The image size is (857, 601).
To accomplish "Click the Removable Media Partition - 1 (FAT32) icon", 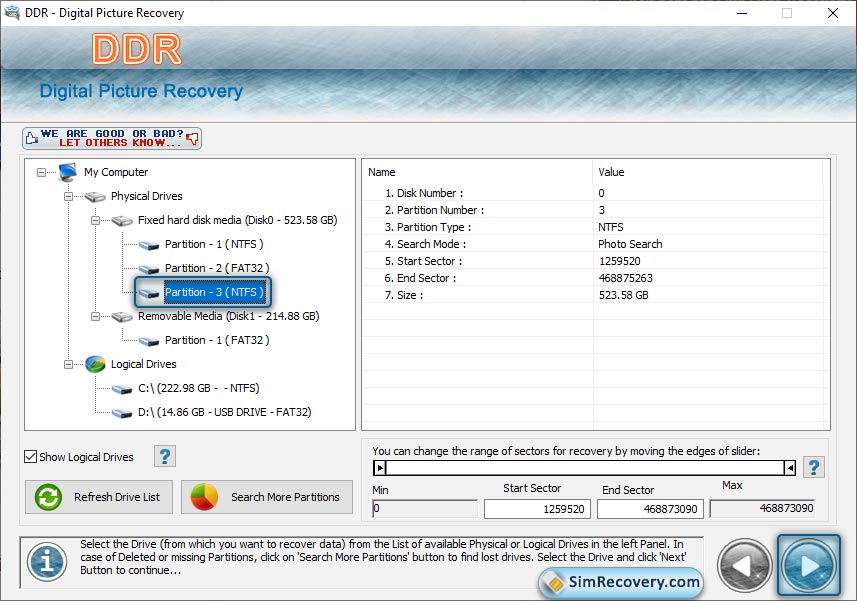I will [x=149, y=341].
